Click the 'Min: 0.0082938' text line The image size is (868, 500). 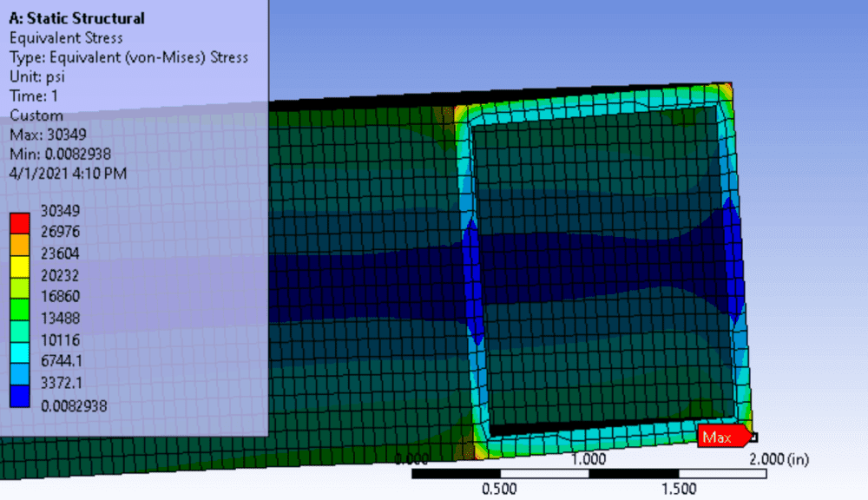pyautogui.click(x=65, y=154)
